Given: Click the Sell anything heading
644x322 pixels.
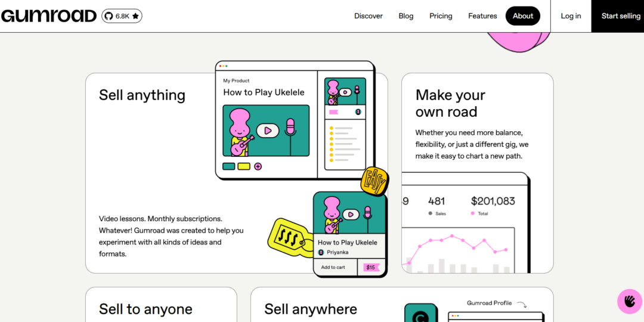Looking at the screenshot, I should click(142, 95).
